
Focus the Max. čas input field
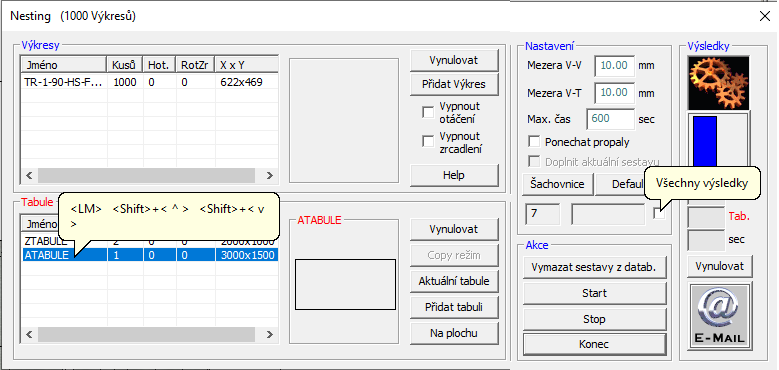pyautogui.click(x=610, y=119)
